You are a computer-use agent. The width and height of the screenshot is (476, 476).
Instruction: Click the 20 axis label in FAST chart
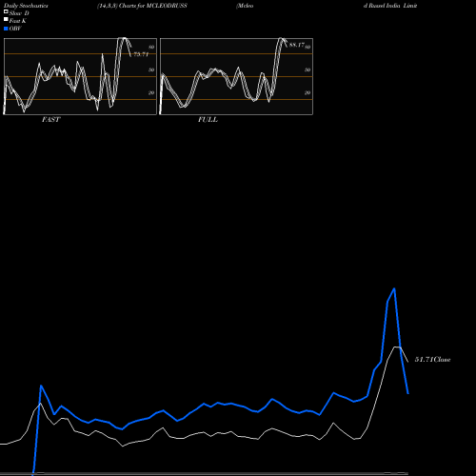click(151, 93)
